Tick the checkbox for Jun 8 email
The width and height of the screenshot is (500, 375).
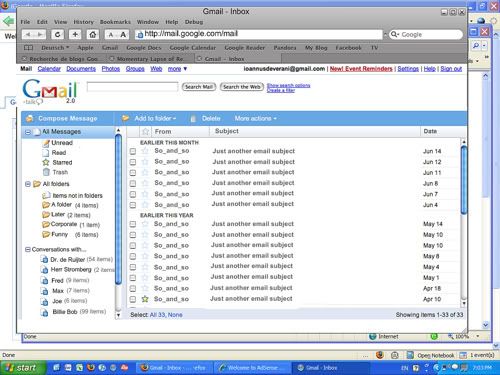click(133, 183)
